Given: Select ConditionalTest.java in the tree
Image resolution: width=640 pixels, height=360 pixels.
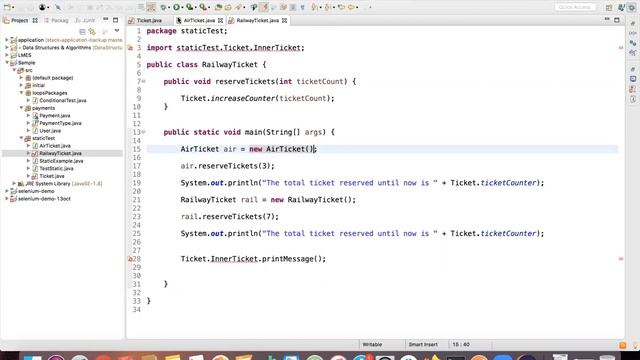Looking at the screenshot, I should (x=63, y=100).
